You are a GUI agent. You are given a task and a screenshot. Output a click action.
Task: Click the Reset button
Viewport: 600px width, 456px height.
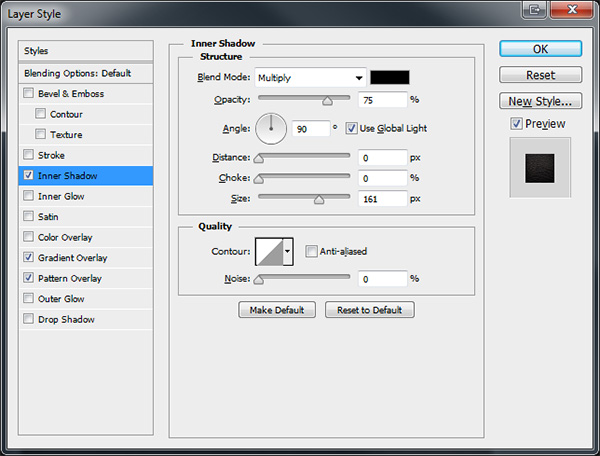(x=541, y=75)
